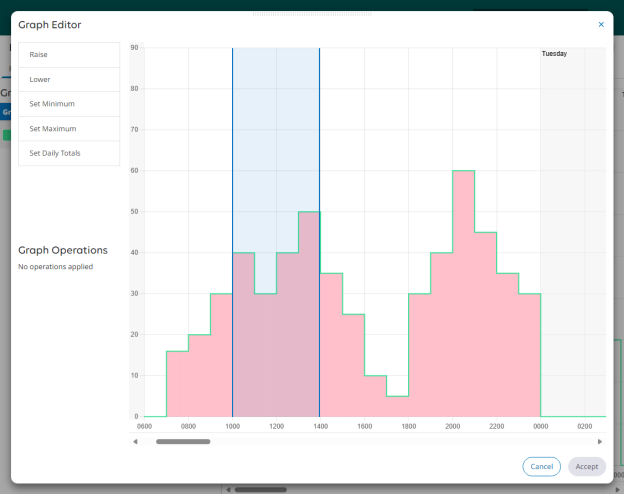Select the Raise operation
This screenshot has height=494, width=624.
point(69,55)
